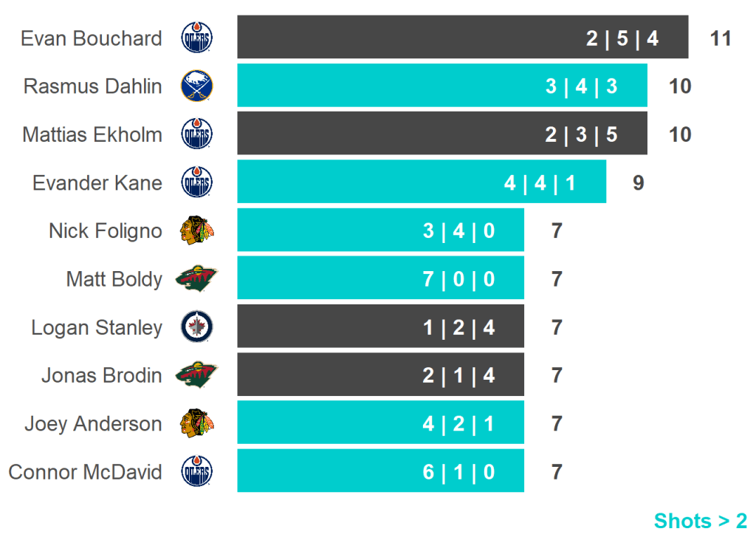Click the total 11 next to Bouchard's bar
Image resolution: width=756 pixels, height=540 pixels.
(720, 38)
